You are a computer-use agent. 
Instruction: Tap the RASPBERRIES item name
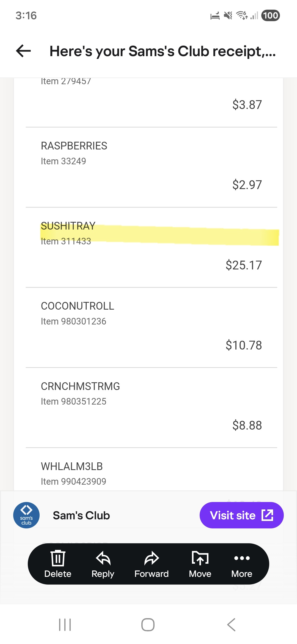pyautogui.click(x=74, y=146)
